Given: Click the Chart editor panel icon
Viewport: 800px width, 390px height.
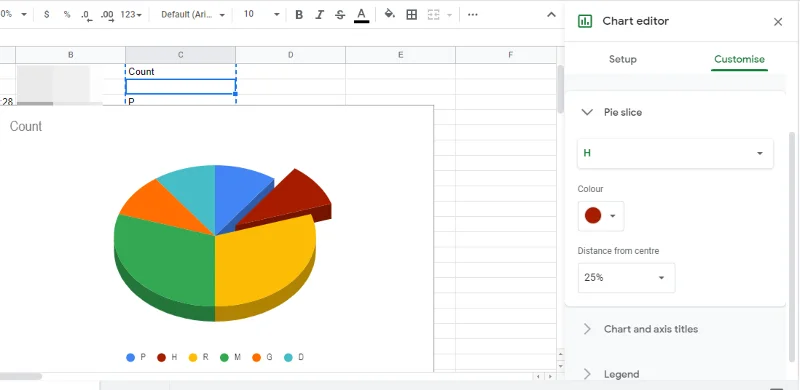Looking at the screenshot, I should pos(585,21).
